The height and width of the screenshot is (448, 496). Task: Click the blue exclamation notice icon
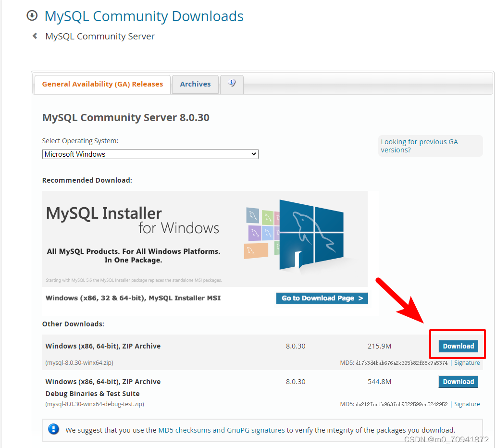[x=53, y=429]
